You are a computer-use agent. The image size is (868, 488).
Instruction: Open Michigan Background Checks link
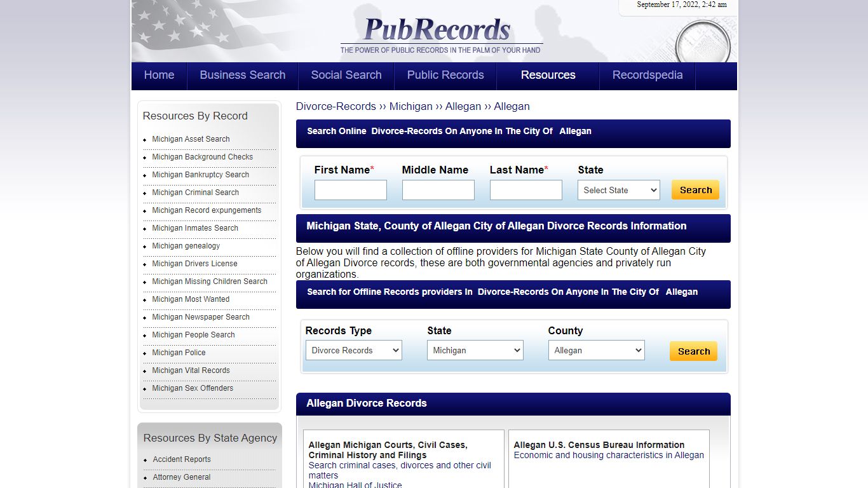tap(202, 157)
